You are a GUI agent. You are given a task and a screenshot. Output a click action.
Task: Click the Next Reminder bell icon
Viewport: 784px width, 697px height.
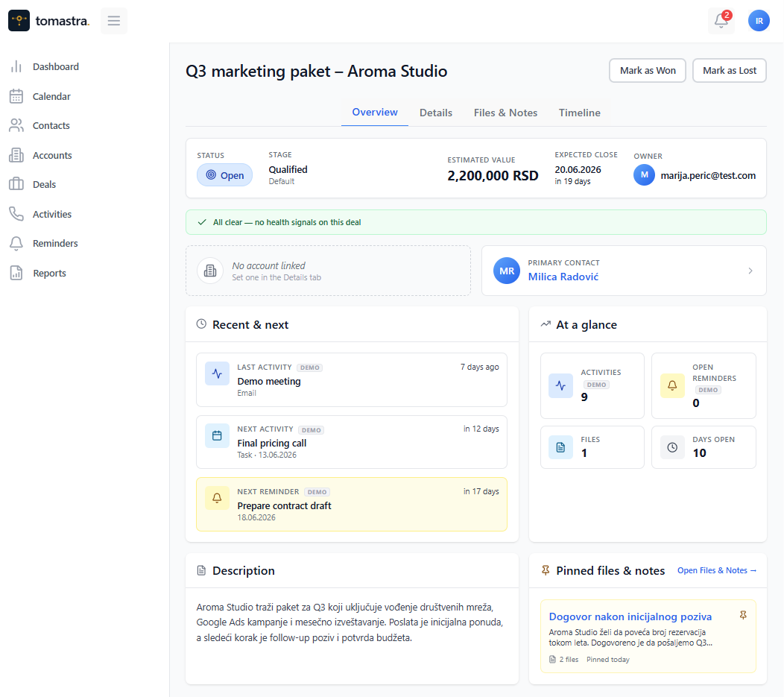(217, 498)
